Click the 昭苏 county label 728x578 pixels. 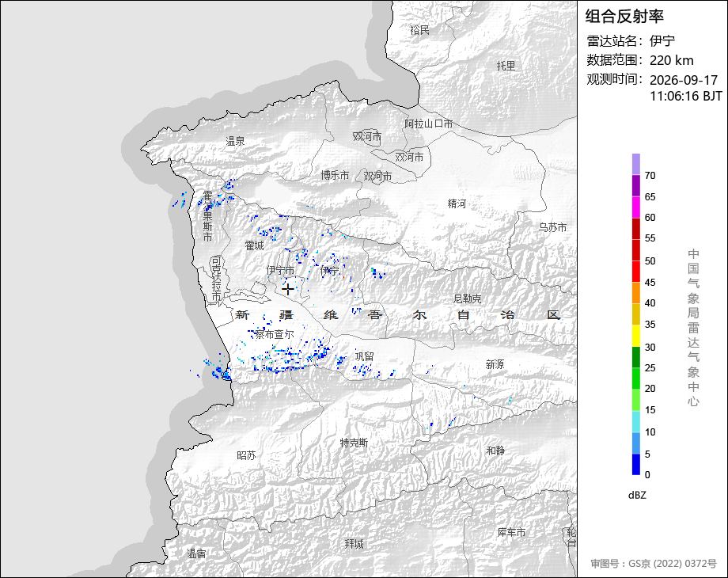(x=247, y=455)
